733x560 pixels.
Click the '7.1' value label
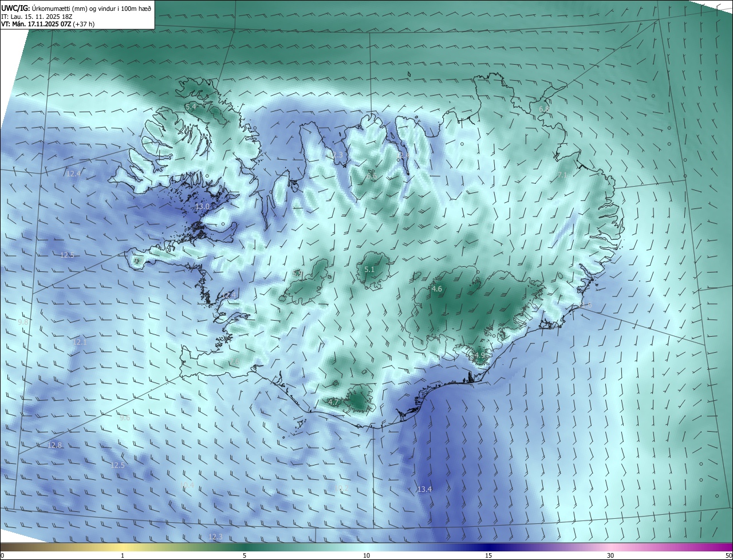click(562, 175)
